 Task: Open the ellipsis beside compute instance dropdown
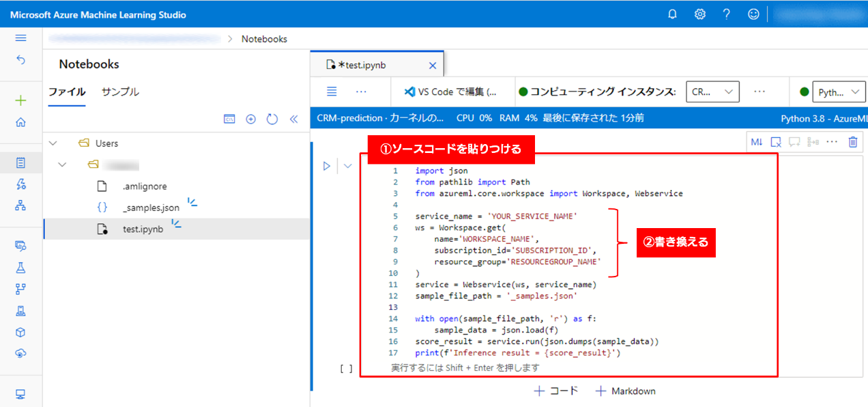click(x=759, y=92)
